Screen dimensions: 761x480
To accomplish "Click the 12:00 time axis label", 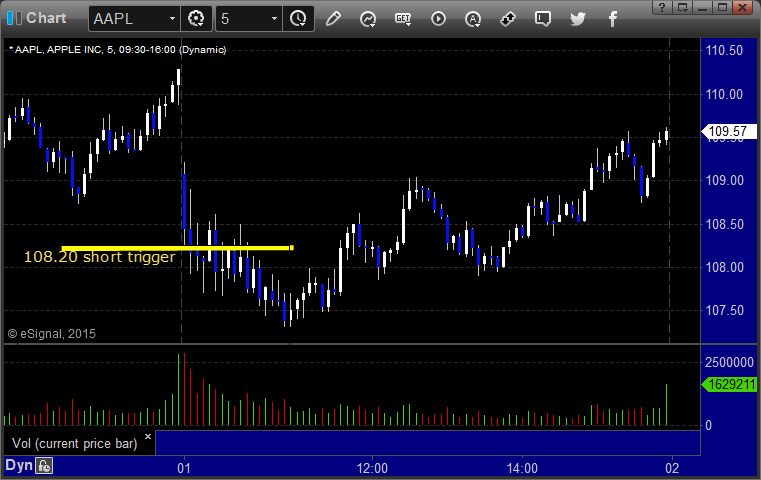I will (x=372, y=468).
